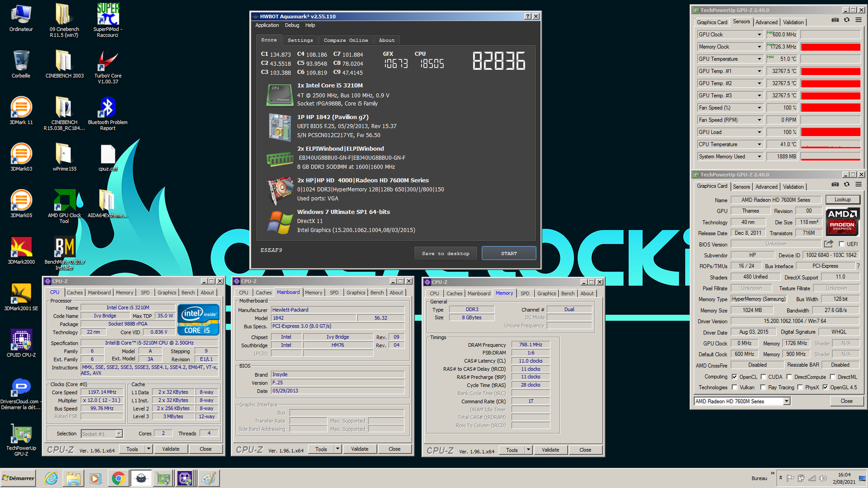This screenshot has height=488, width=868.
Task: Toggle the DirectML checkbox in GPU-Z
Action: tap(832, 377)
